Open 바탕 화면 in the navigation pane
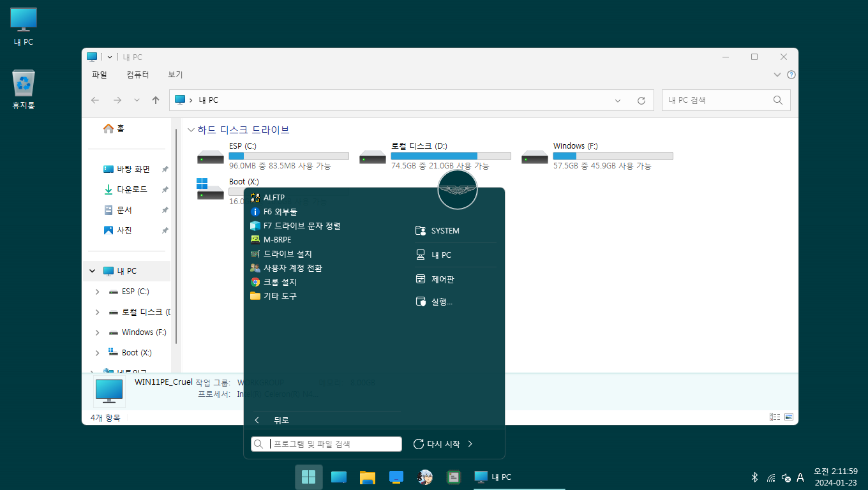The image size is (868, 490). point(126,169)
